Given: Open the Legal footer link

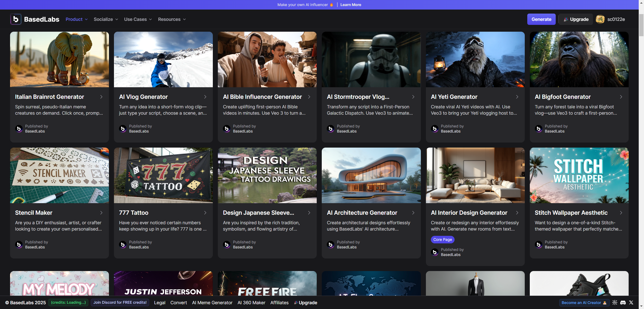Looking at the screenshot, I should pyautogui.click(x=160, y=303).
